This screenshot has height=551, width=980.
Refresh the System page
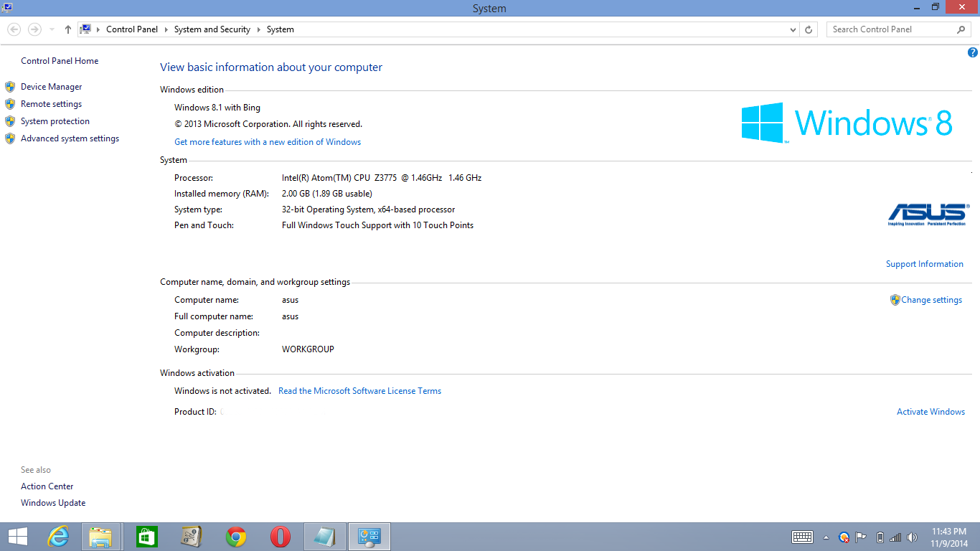tap(809, 29)
